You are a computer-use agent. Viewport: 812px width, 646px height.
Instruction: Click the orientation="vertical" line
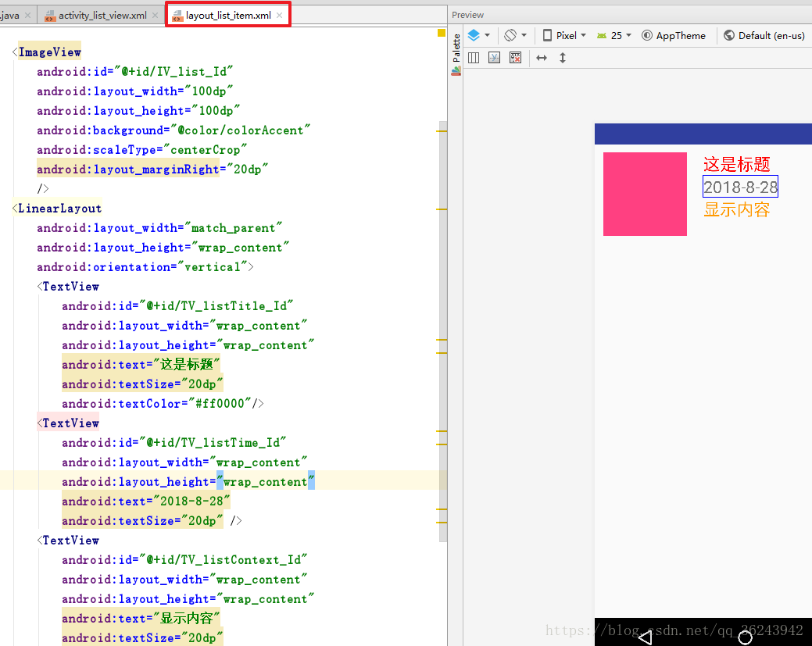point(145,267)
